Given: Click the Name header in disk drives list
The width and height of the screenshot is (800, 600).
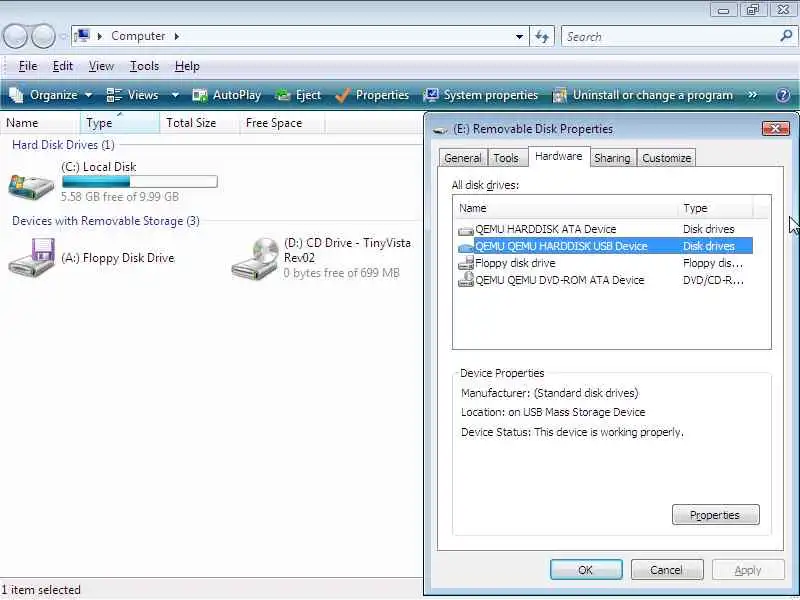Looking at the screenshot, I should [x=566, y=208].
